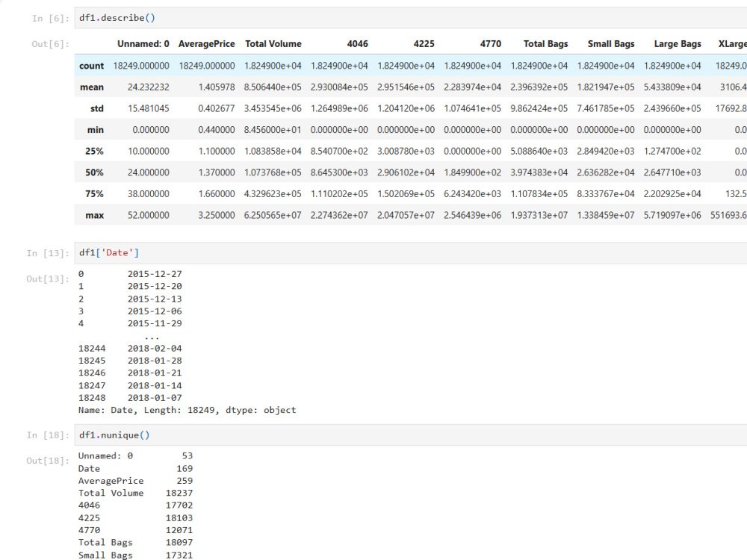The width and height of the screenshot is (747, 560).
Task: Click max AveragePrice value 3.250000
Action: 217,215
